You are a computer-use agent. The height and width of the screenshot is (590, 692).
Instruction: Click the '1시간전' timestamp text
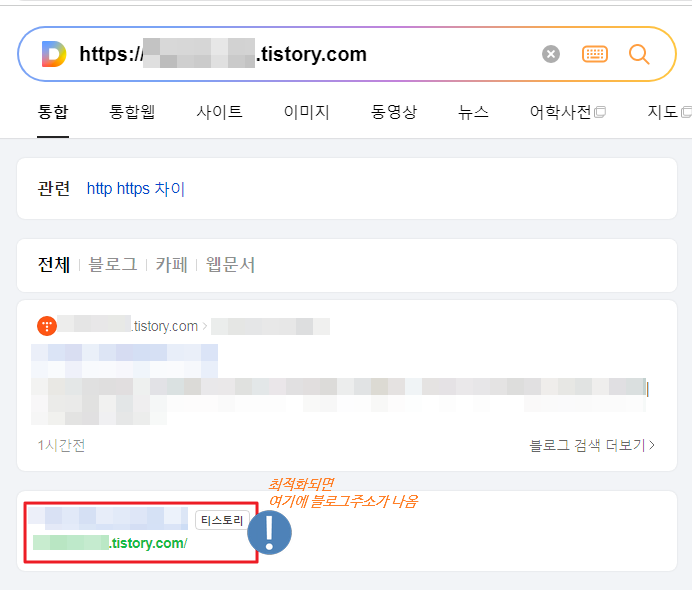coord(61,445)
